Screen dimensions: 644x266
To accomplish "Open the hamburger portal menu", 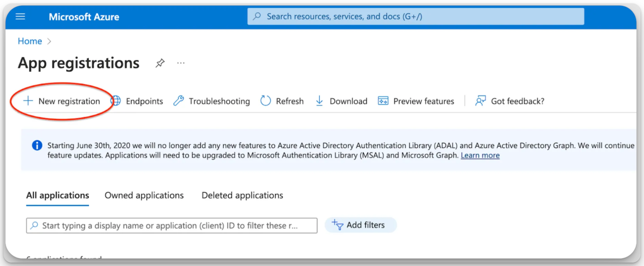I will click(20, 16).
